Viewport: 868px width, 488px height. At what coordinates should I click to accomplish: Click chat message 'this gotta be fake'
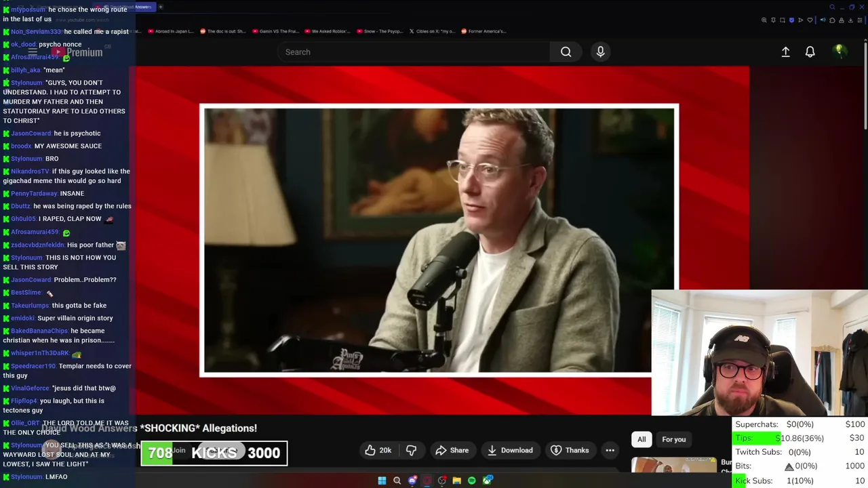pyautogui.click(x=79, y=306)
